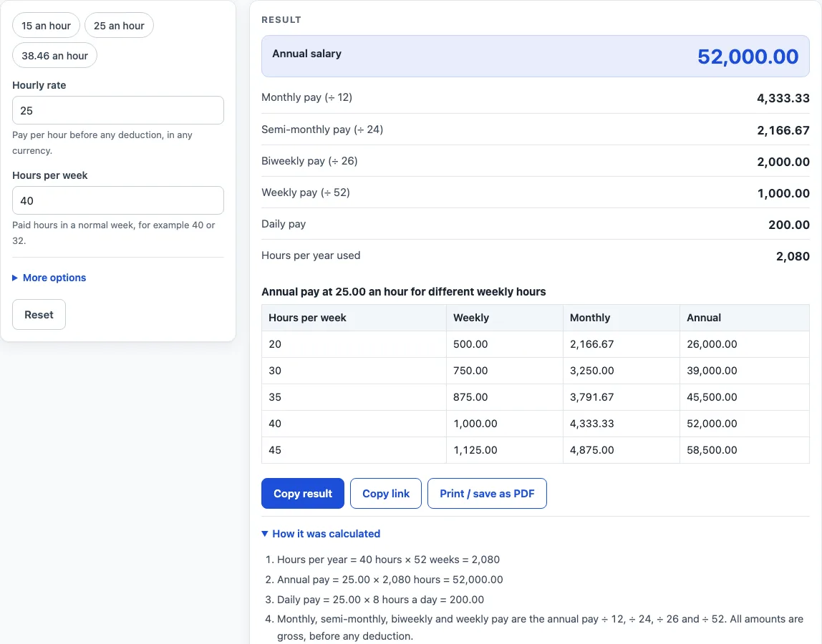Click calculation step 3 daily pay
Viewport: 822px width, 644px height.
(x=380, y=600)
